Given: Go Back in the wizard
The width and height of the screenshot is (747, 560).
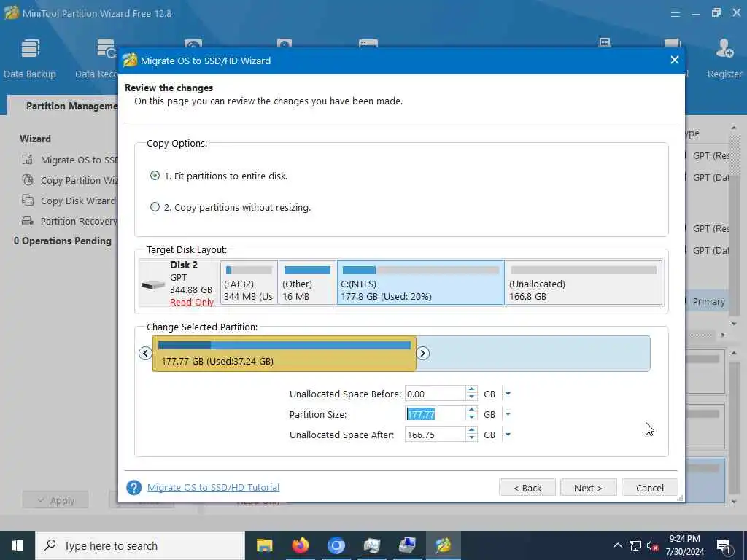Looking at the screenshot, I should [527, 488].
